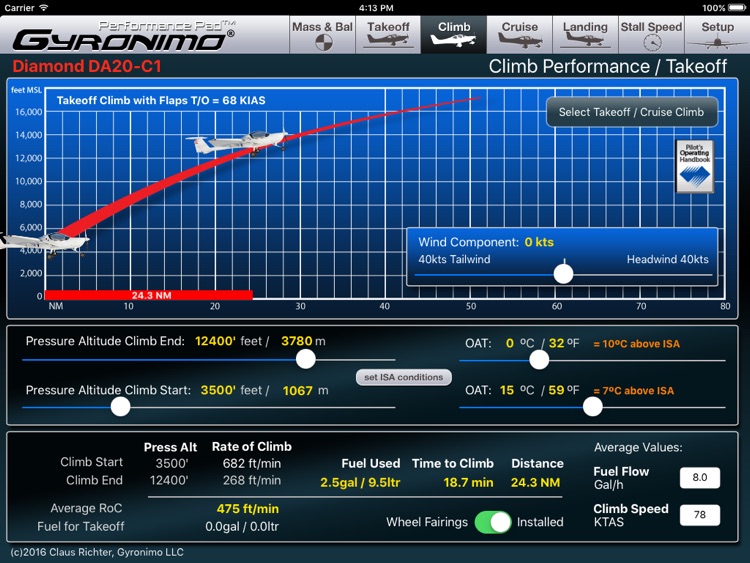Click the climb end OAT slider knob
Viewport: 750px width, 563px height.
[x=539, y=359]
